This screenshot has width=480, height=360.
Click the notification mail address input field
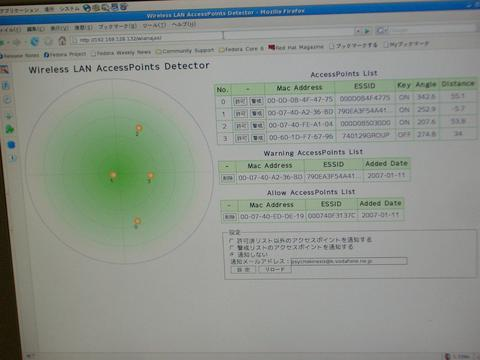point(349,261)
